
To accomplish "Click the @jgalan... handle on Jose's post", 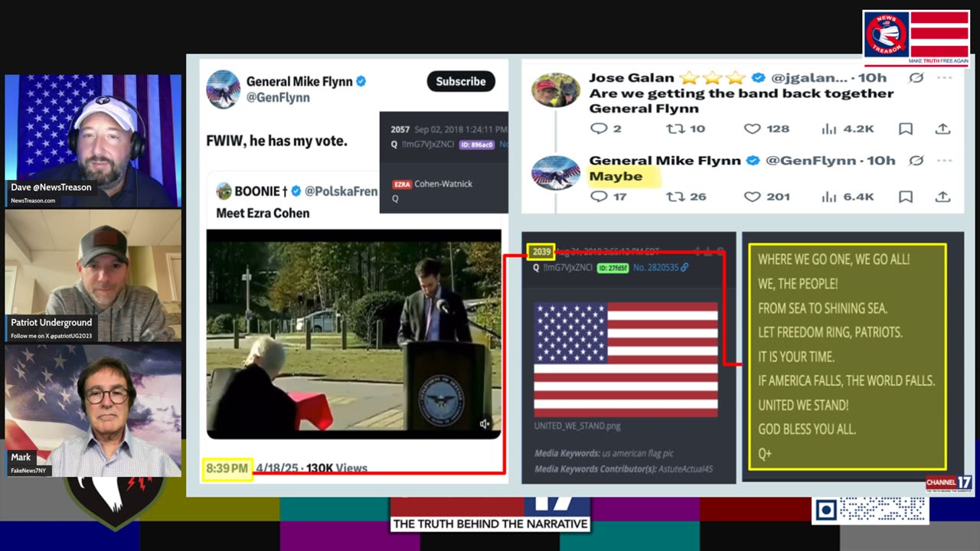I will (x=808, y=77).
